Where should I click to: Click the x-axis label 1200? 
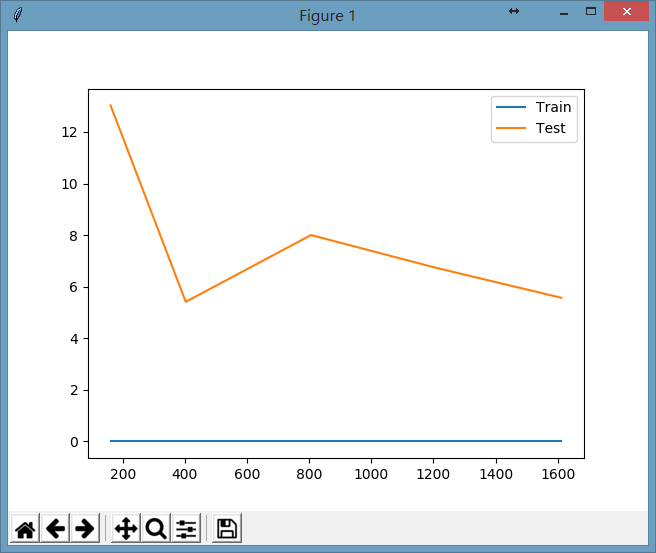click(433, 474)
